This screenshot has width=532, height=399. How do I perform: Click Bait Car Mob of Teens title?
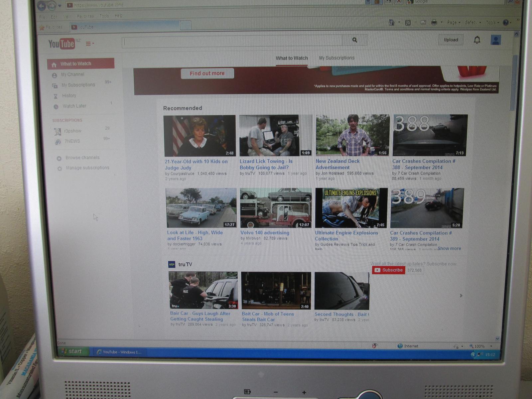tap(268, 317)
